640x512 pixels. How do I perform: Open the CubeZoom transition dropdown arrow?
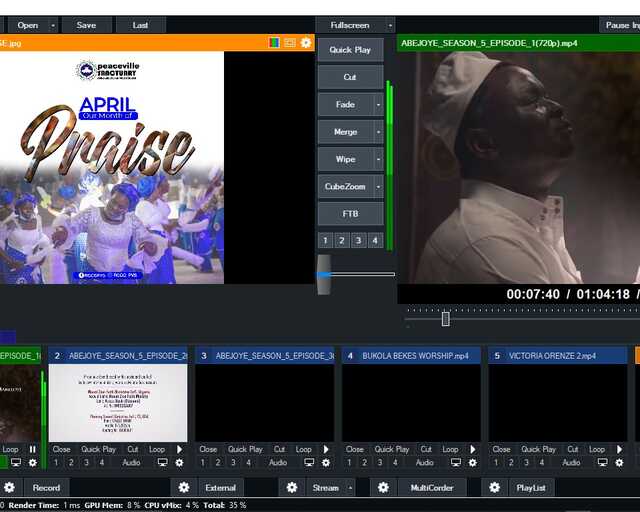[x=378, y=187]
